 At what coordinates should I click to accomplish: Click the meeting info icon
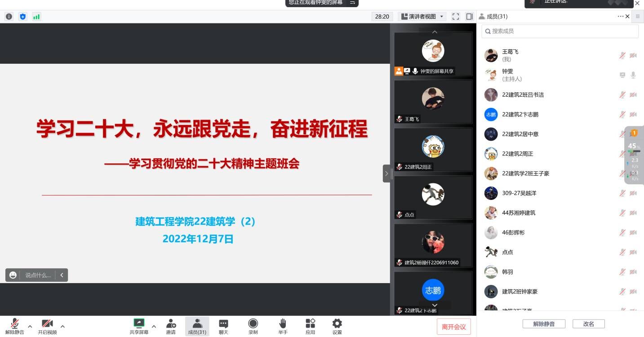click(9, 17)
